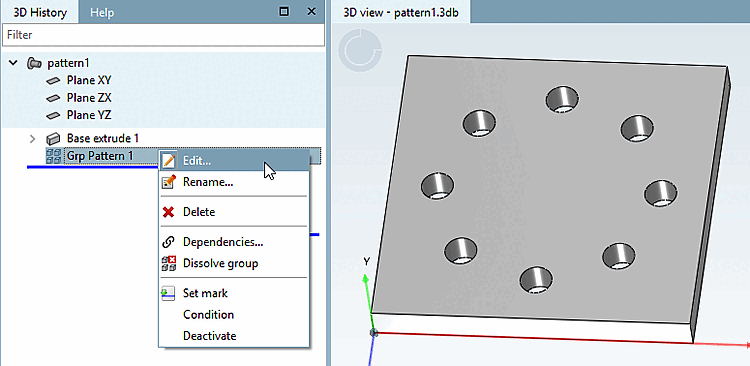Click the Grp Pattern 1 group icon
Viewport: 750px width, 366px height.
pyautogui.click(x=53, y=156)
